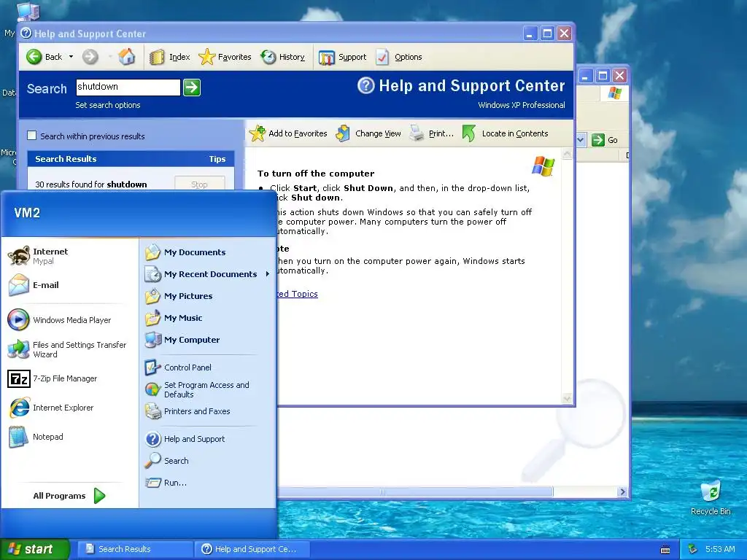Click help content scrollbar down arrow

(x=567, y=398)
